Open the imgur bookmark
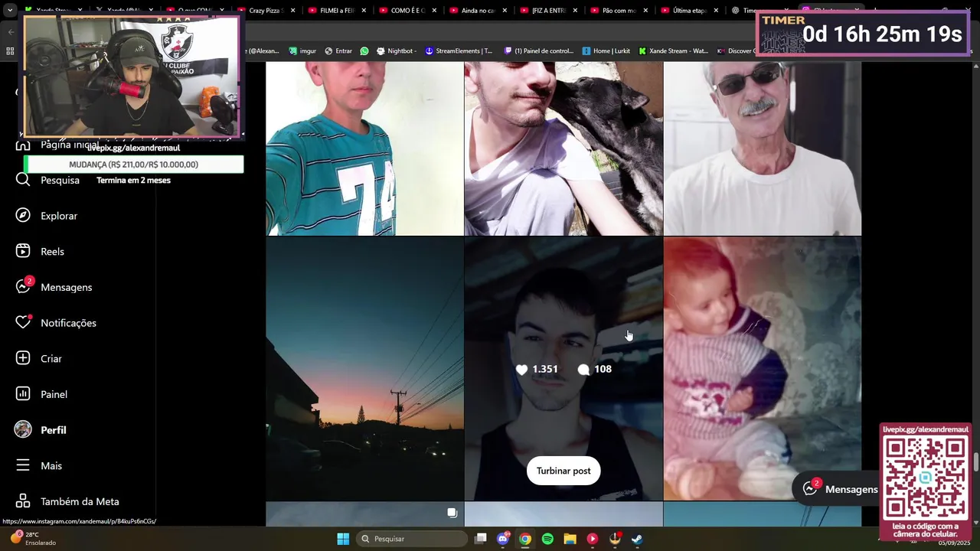Image resolution: width=980 pixels, height=551 pixels. 302,51
